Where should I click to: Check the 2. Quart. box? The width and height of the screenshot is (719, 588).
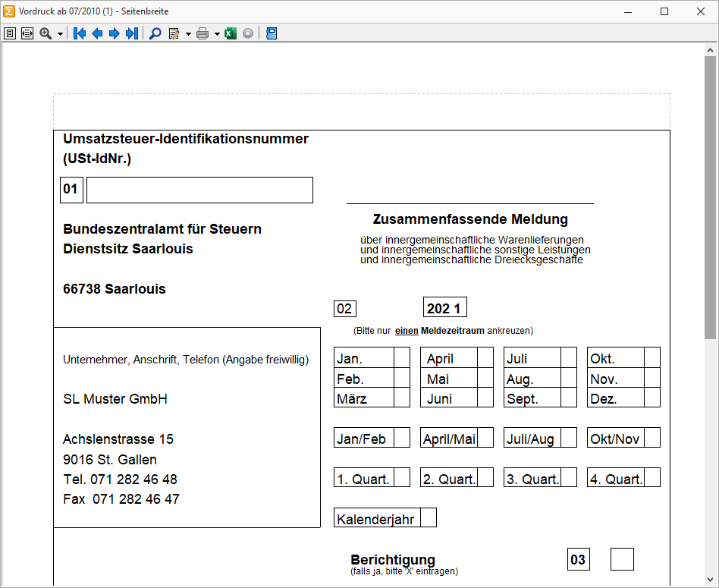[485, 477]
